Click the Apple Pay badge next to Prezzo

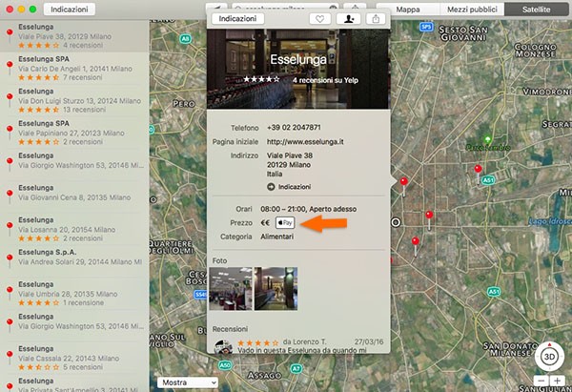coord(285,222)
